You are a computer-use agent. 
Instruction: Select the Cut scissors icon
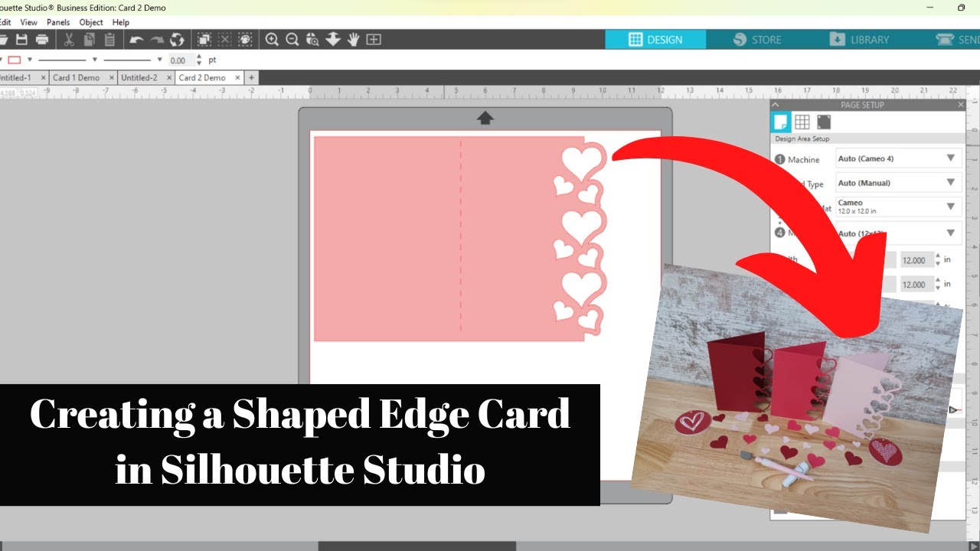pyautogui.click(x=68, y=39)
